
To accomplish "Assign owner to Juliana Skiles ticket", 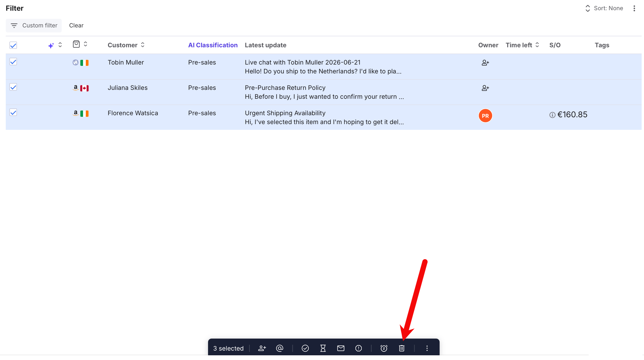I will pyautogui.click(x=485, y=88).
